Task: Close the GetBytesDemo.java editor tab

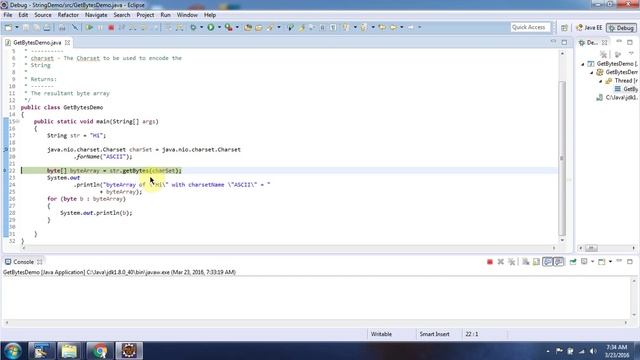Action: [67, 42]
